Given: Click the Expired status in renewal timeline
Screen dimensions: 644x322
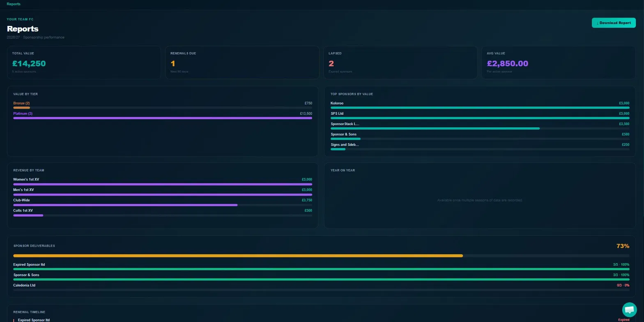Looking at the screenshot, I should click(623, 320).
